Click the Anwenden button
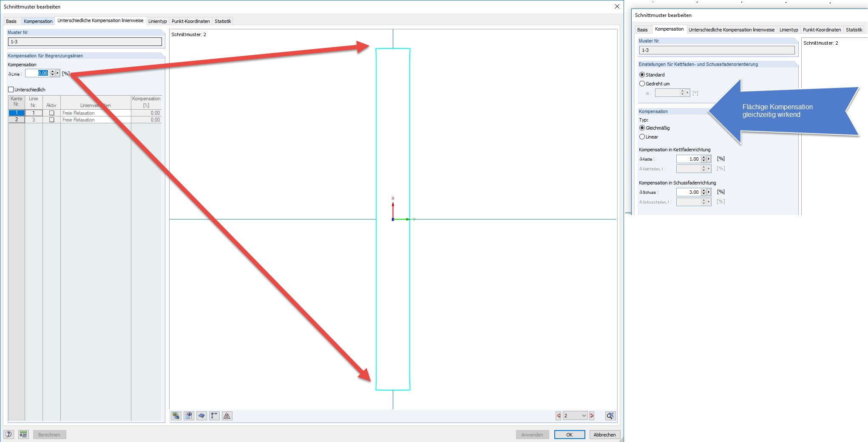 click(x=532, y=434)
